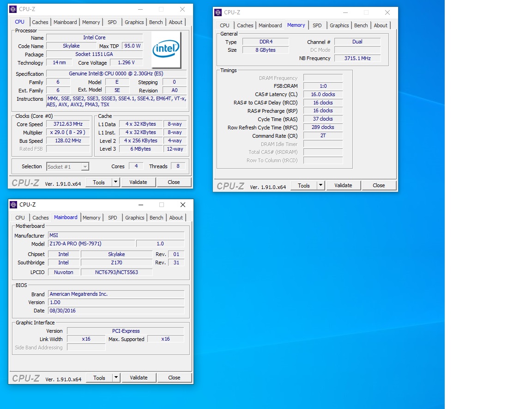Click the memory Type value DDR4

click(x=266, y=42)
